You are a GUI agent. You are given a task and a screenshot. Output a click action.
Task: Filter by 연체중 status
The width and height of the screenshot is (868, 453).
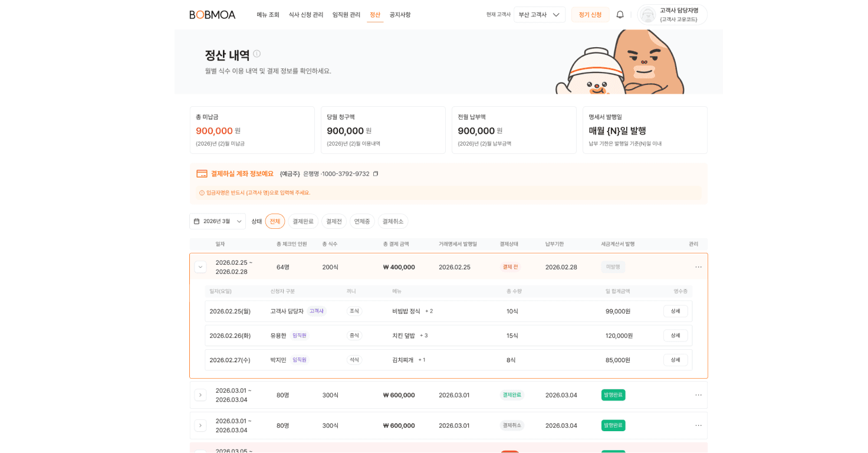tap(362, 221)
